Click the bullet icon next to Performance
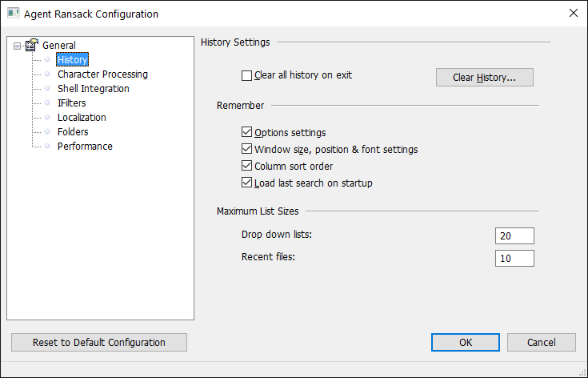Screen dimensions: 588x378 point(47,146)
